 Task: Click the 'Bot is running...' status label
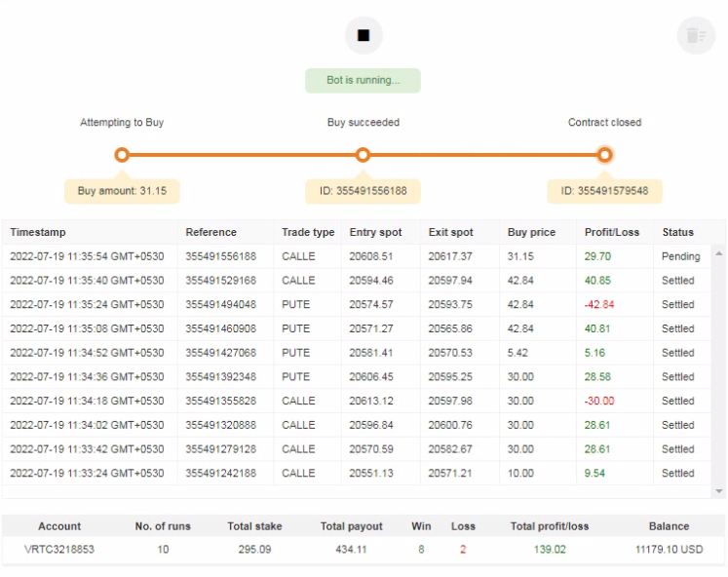tap(363, 80)
